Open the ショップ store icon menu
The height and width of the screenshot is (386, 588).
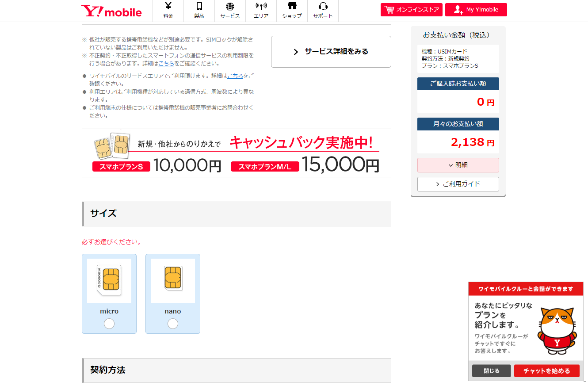coord(292,11)
